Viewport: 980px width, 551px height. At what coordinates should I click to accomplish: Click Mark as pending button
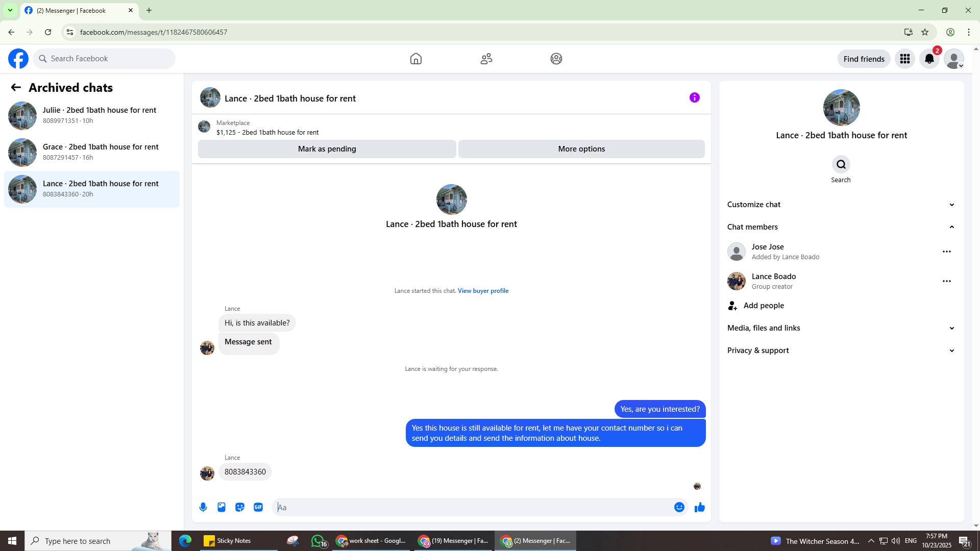point(327,149)
